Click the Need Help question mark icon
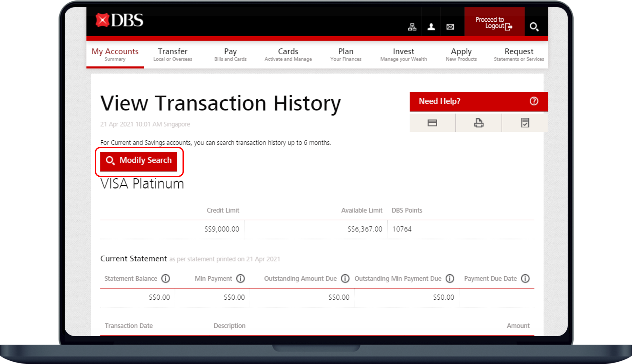Viewport: 632px width, 364px height. pyautogui.click(x=534, y=101)
